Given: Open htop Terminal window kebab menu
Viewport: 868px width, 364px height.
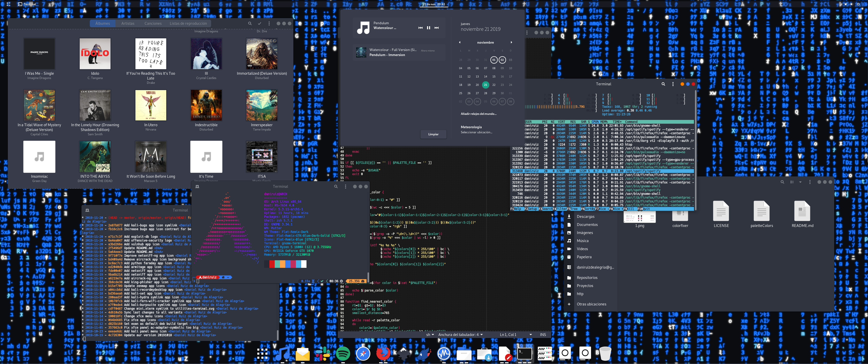Looking at the screenshot, I should coord(673,84).
